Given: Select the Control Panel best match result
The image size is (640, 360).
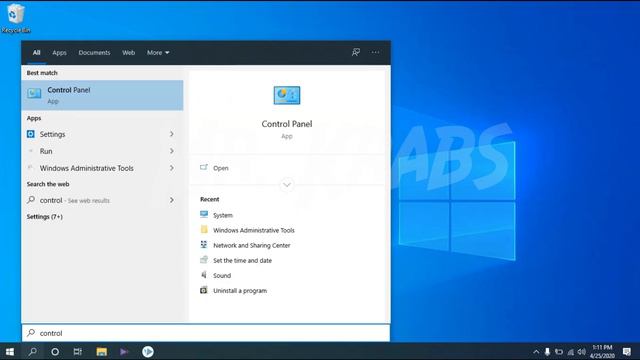Looking at the screenshot, I should pos(102,95).
